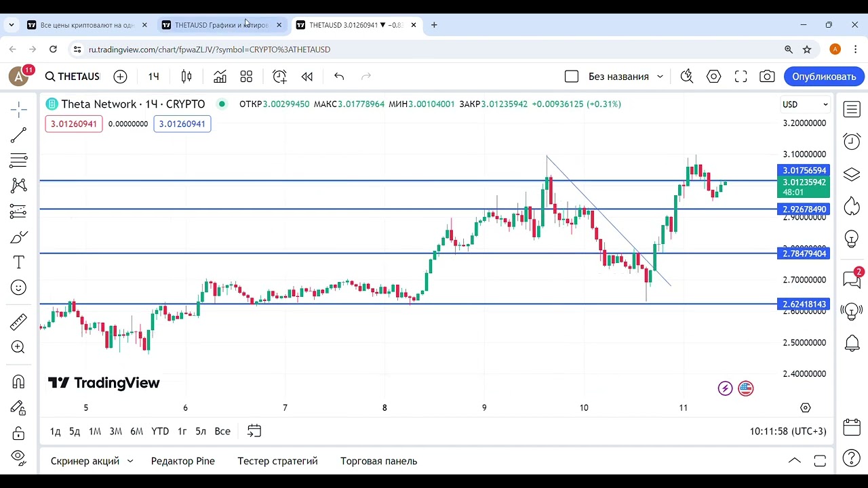Add a symbol to compare
Viewport: 868px width, 488px height.
pyautogui.click(x=120, y=77)
